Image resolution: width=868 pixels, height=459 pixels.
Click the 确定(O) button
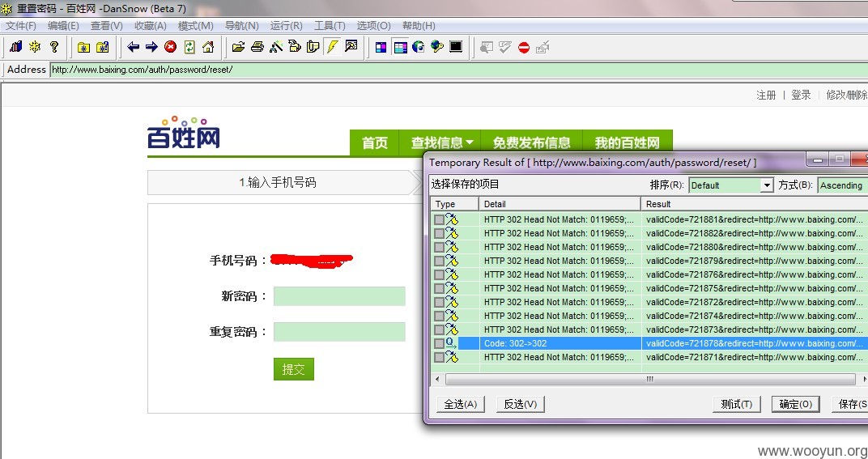[x=796, y=404]
